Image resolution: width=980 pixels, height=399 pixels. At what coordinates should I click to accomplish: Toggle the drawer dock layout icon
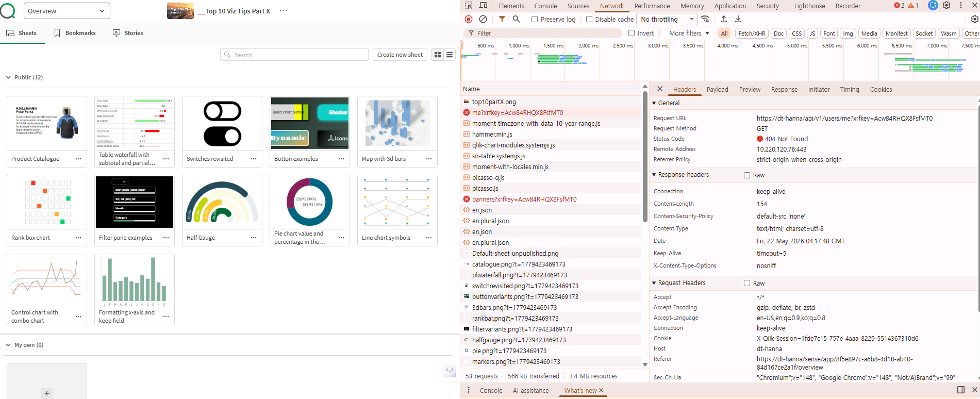click(961, 390)
